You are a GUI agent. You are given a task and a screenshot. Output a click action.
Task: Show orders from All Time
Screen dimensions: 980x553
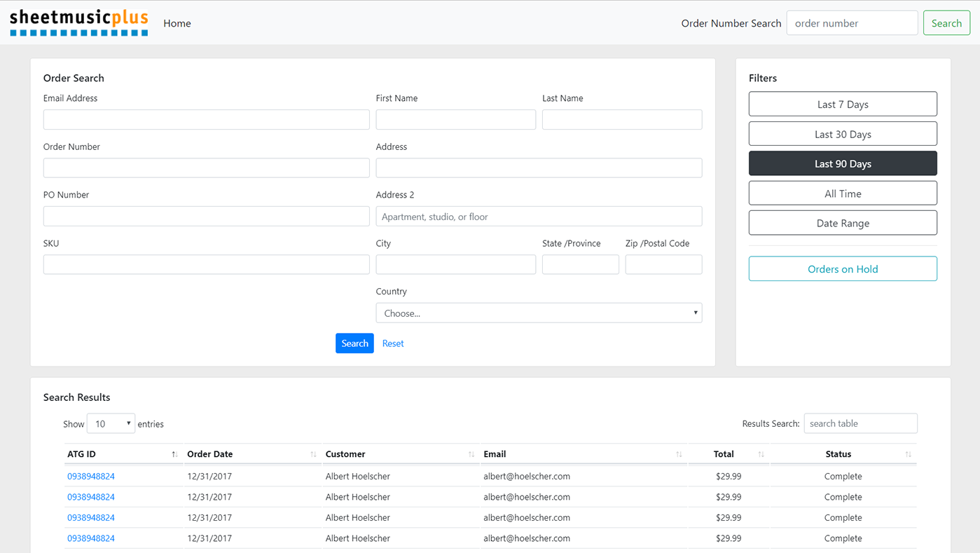[843, 193]
